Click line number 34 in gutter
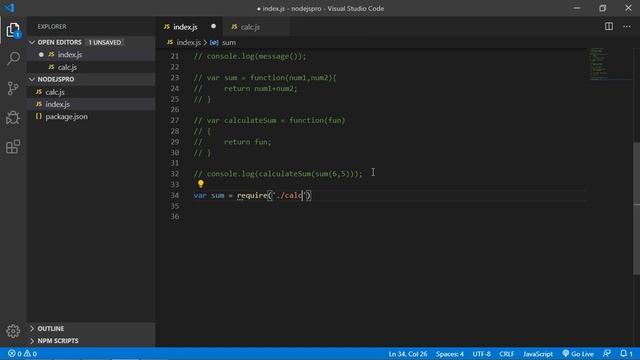This screenshot has width=640, height=360. point(175,195)
